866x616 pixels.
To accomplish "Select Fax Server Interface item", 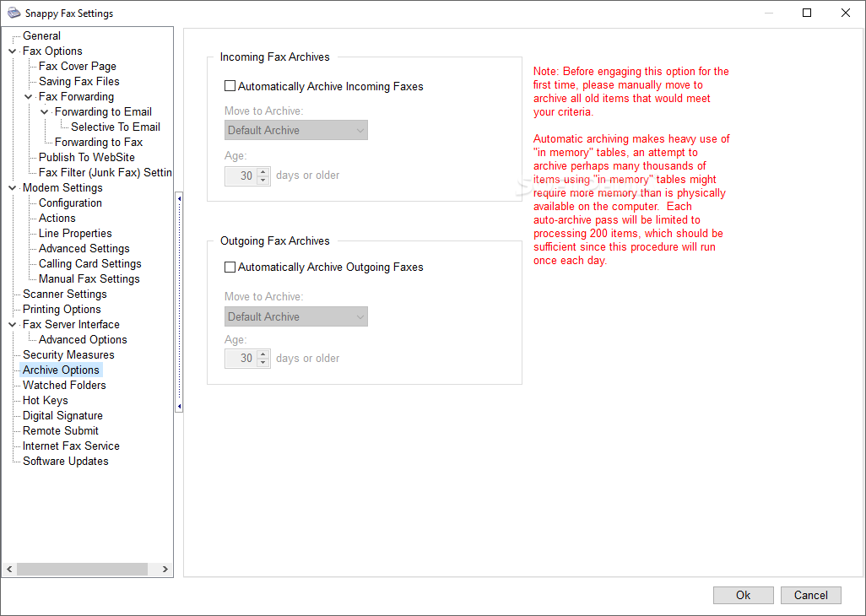I will click(71, 324).
